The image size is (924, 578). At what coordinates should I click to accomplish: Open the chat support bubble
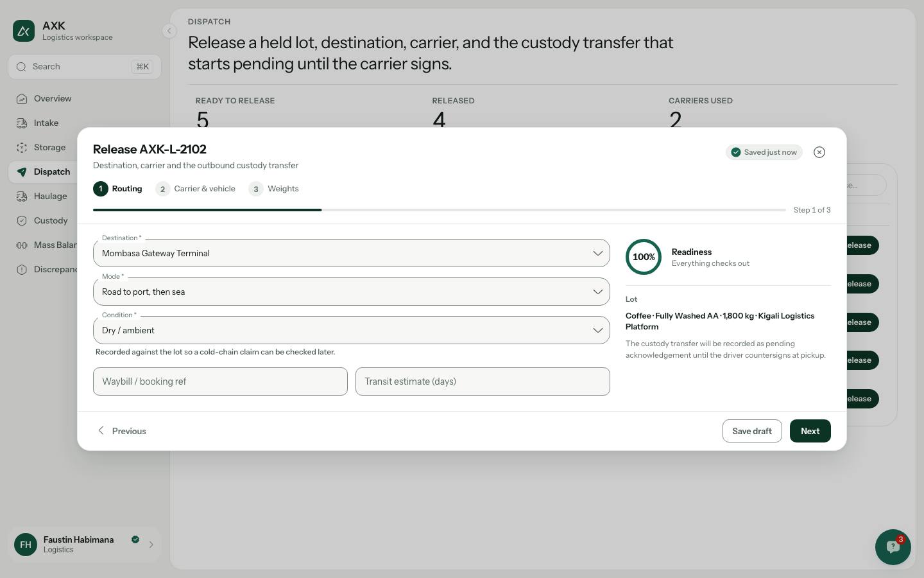click(893, 547)
